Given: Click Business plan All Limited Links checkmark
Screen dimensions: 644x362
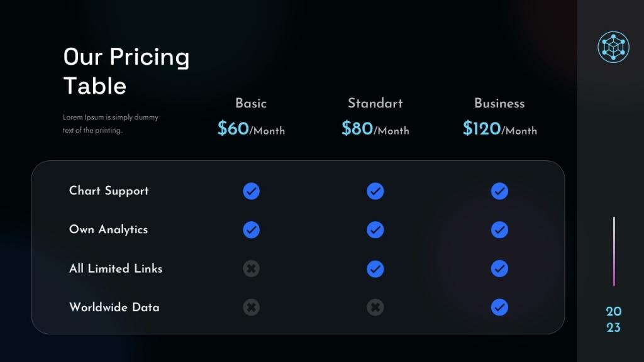Looking at the screenshot, I should (499, 269).
